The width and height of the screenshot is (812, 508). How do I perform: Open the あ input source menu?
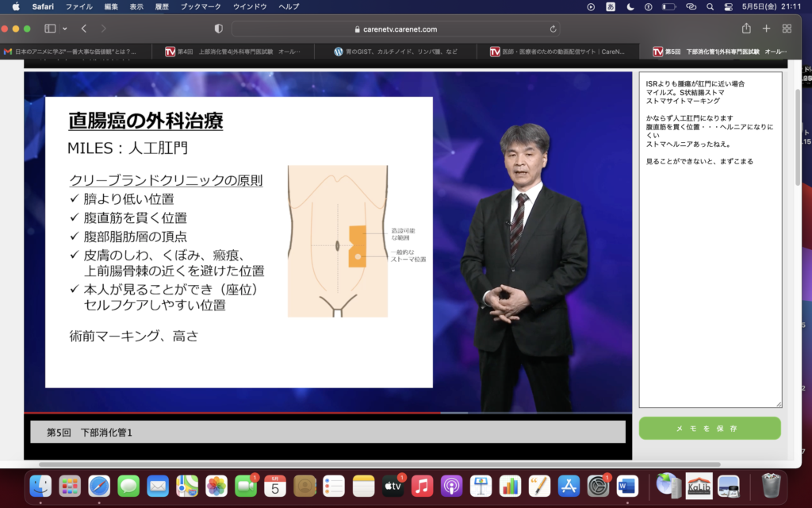611,6
